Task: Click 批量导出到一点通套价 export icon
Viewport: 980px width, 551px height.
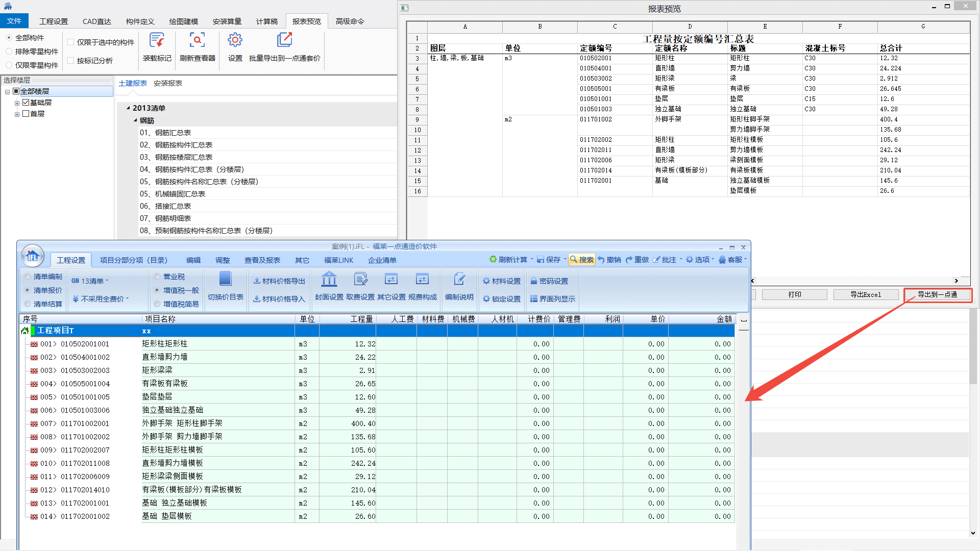Action: tap(284, 40)
